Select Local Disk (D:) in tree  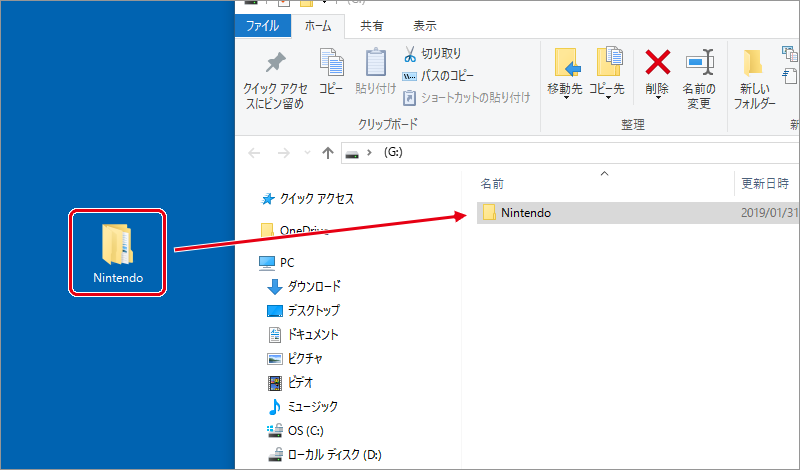point(324,455)
